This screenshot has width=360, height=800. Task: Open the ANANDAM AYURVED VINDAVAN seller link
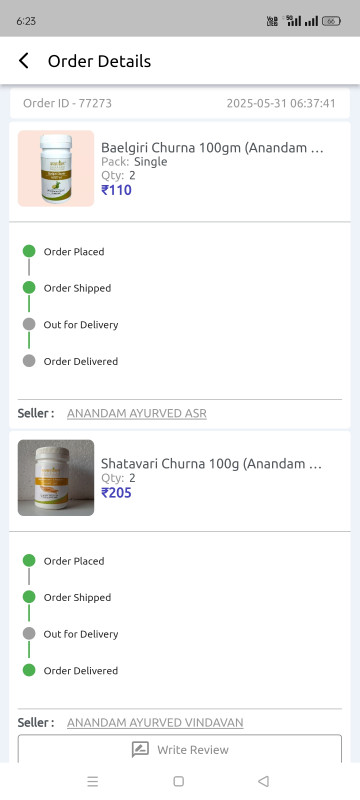coord(155,722)
